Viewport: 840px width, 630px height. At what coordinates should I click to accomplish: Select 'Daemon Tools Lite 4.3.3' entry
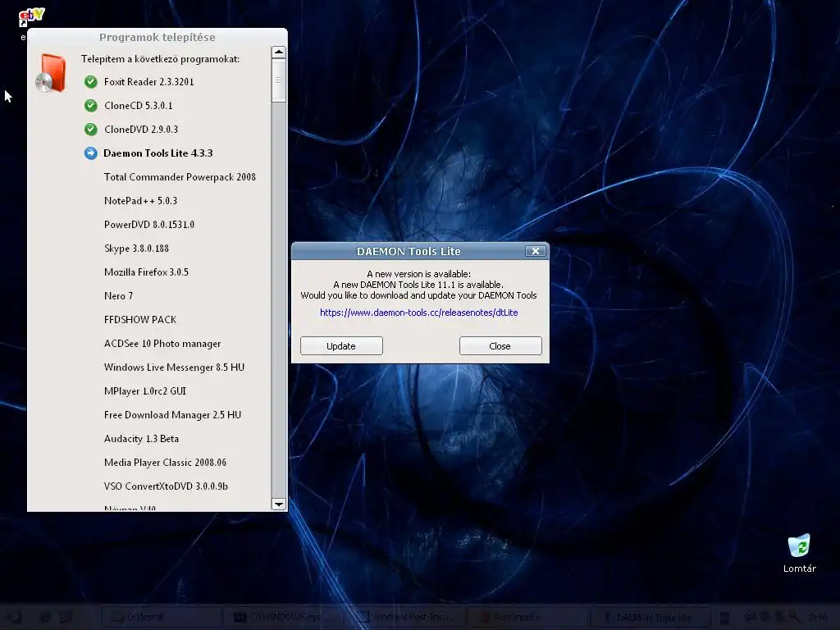point(158,153)
